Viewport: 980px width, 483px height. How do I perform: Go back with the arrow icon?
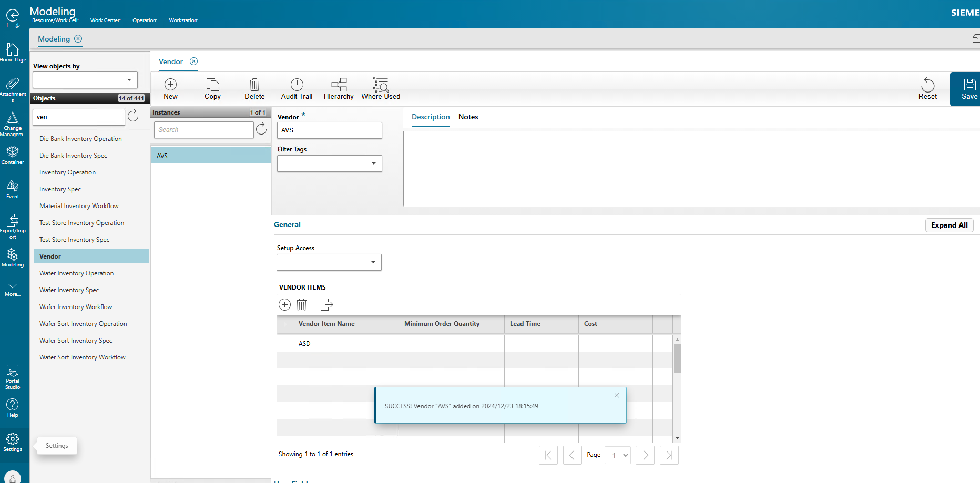(x=12, y=16)
